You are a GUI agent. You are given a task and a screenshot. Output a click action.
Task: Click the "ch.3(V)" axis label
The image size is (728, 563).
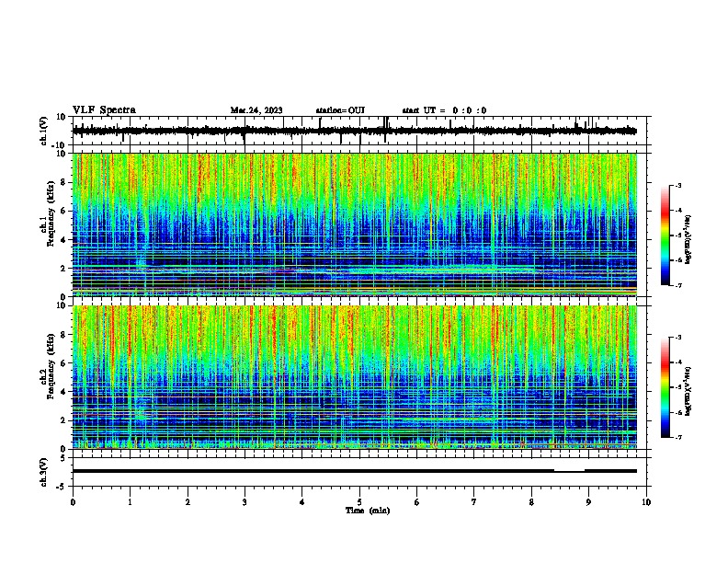[x=43, y=472]
